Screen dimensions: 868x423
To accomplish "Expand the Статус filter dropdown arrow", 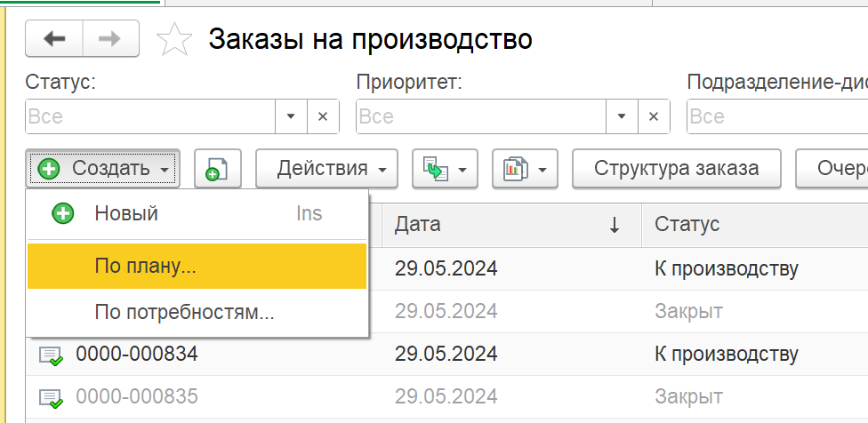I will [x=291, y=116].
